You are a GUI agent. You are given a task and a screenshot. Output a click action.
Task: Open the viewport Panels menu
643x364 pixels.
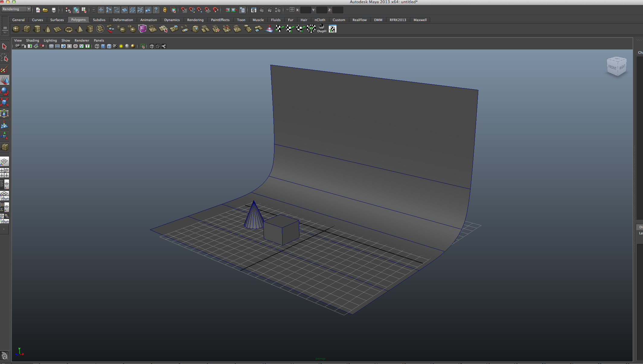[x=99, y=40]
